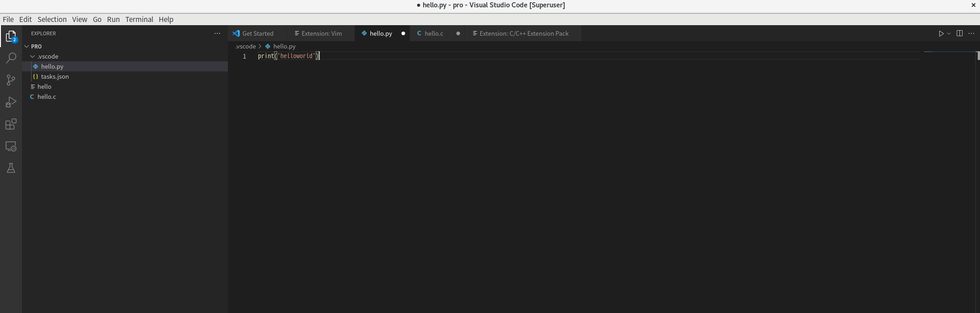Click the C icon on hello.c tab
980x313 pixels.
coord(419,33)
